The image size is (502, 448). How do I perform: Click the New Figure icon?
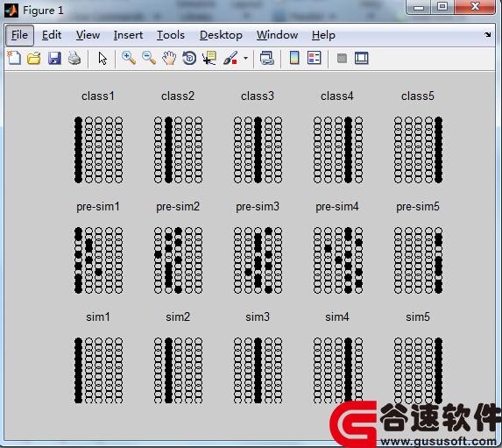pos(14,59)
